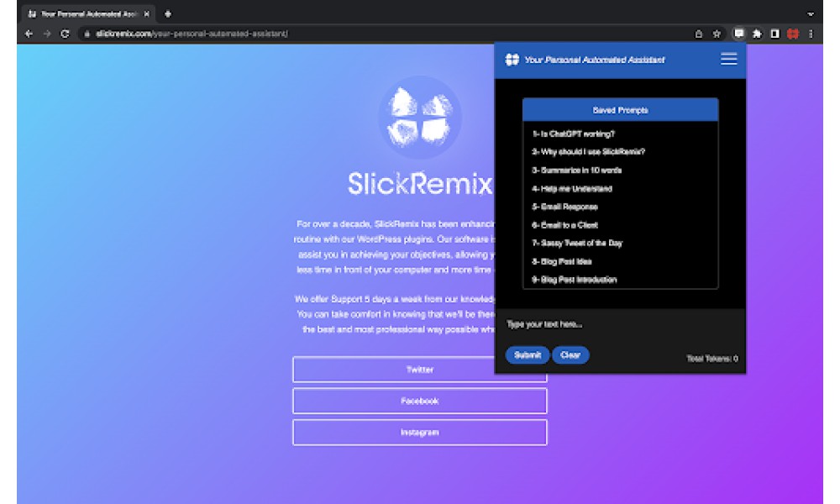Screen dimensions: 840x504
Task: Reload the current page
Action: click(x=65, y=34)
